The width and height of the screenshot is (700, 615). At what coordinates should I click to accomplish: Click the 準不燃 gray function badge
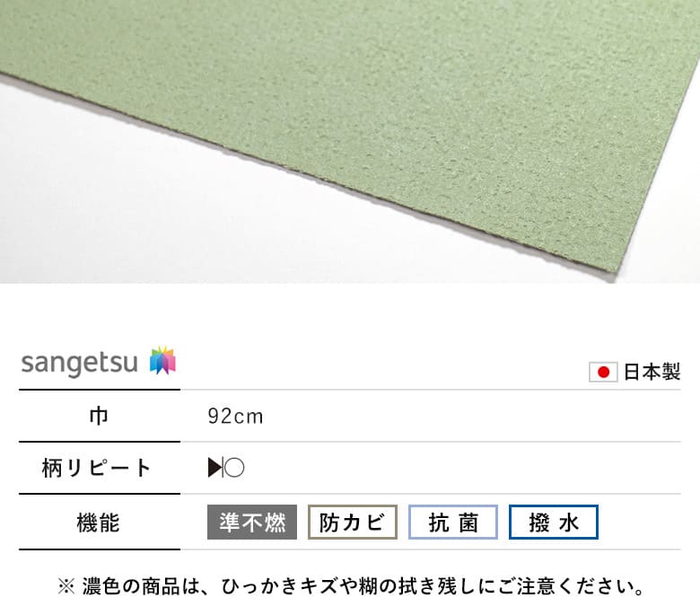pos(252,523)
